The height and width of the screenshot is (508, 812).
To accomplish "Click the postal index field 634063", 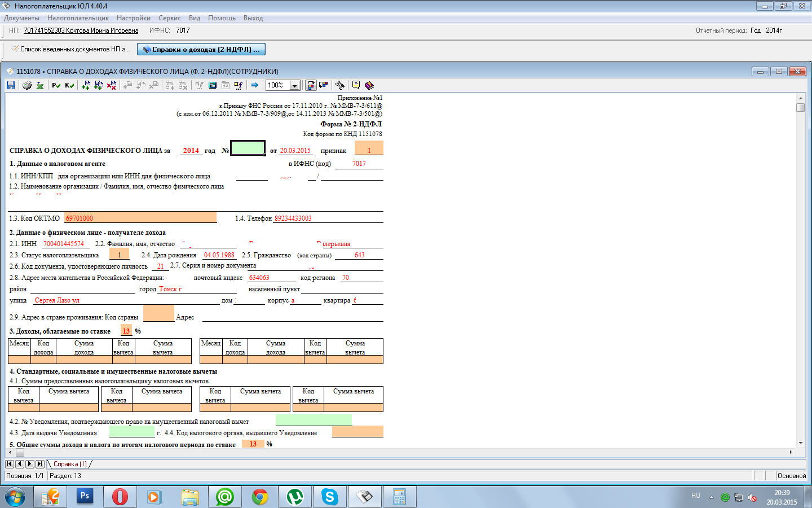I will (272, 278).
